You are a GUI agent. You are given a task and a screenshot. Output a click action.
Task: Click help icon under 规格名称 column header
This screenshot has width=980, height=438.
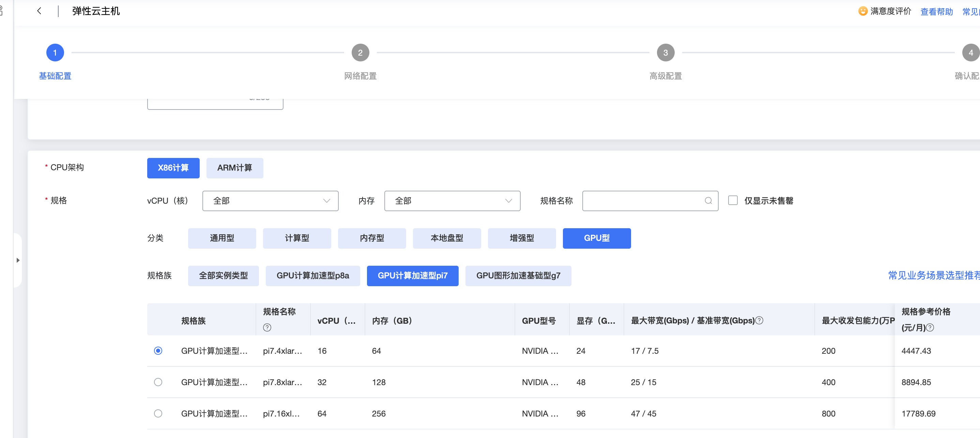(x=267, y=327)
